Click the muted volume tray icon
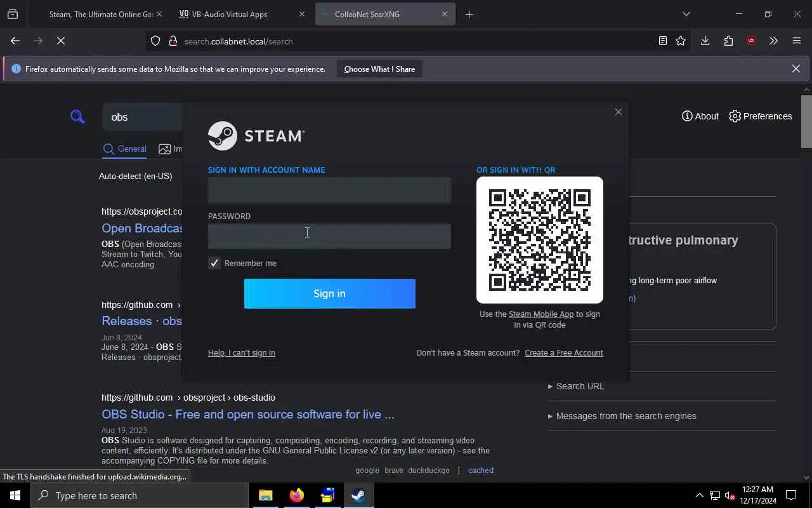This screenshot has width=812, height=508. [x=730, y=495]
